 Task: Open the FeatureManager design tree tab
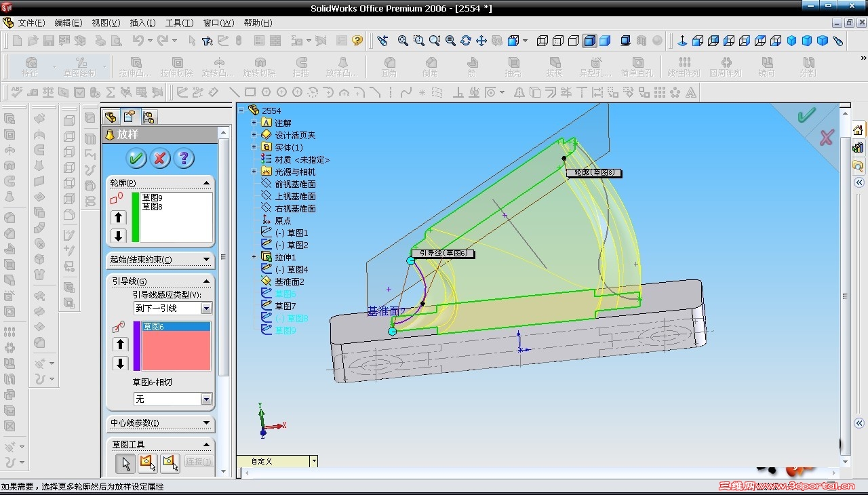111,117
